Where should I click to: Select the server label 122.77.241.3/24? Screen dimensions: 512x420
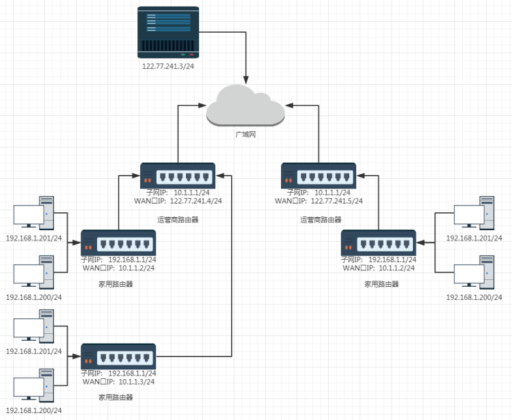[168, 66]
